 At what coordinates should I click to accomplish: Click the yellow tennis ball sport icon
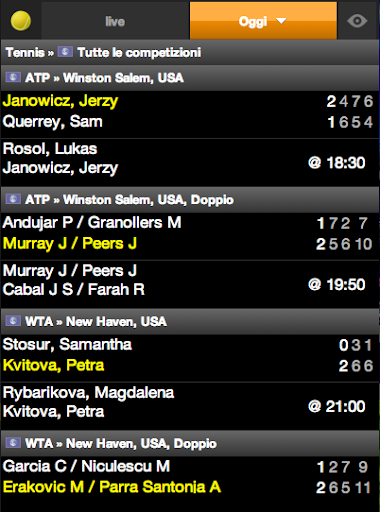(x=21, y=21)
